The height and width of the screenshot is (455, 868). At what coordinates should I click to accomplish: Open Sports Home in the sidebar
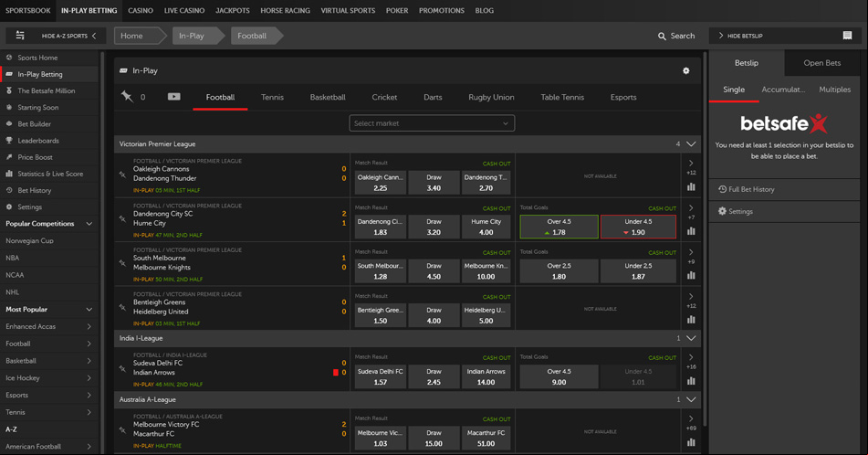tap(50, 58)
